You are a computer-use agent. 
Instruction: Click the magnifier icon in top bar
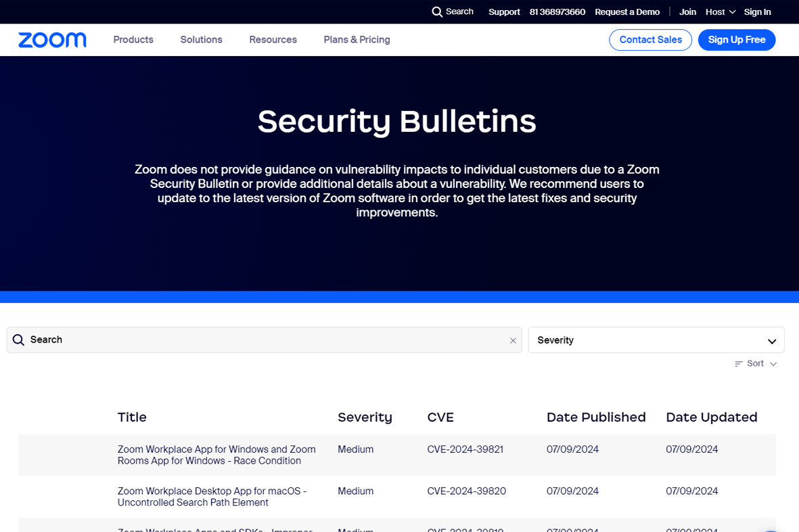(x=437, y=11)
